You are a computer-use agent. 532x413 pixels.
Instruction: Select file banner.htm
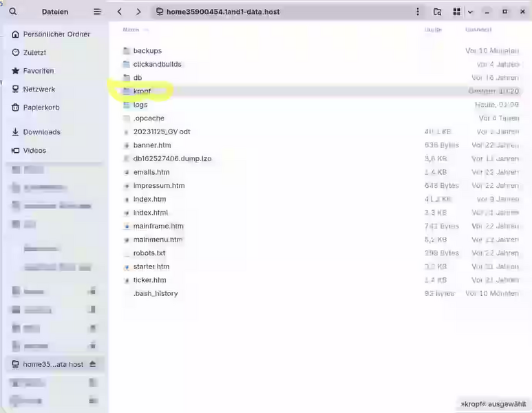320,145
